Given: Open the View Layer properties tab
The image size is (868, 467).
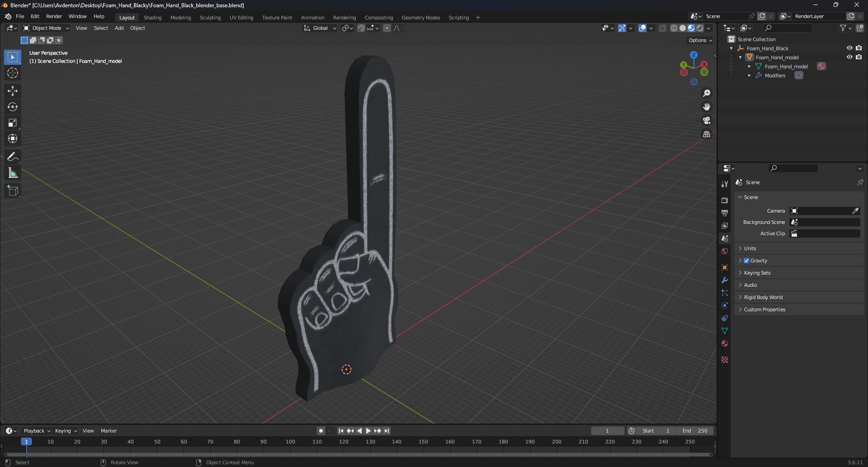Looking at the screenshot, I should pyautogui.click(x=725, y=225).
